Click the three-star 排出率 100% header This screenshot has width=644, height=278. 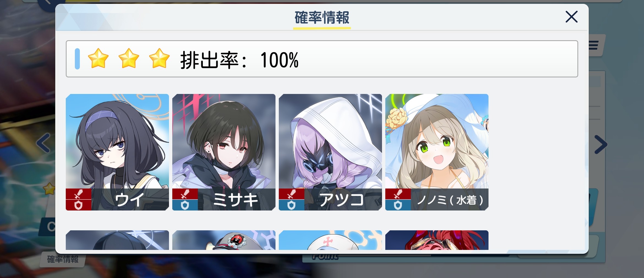pyautogui.click(x=322, y=59)
